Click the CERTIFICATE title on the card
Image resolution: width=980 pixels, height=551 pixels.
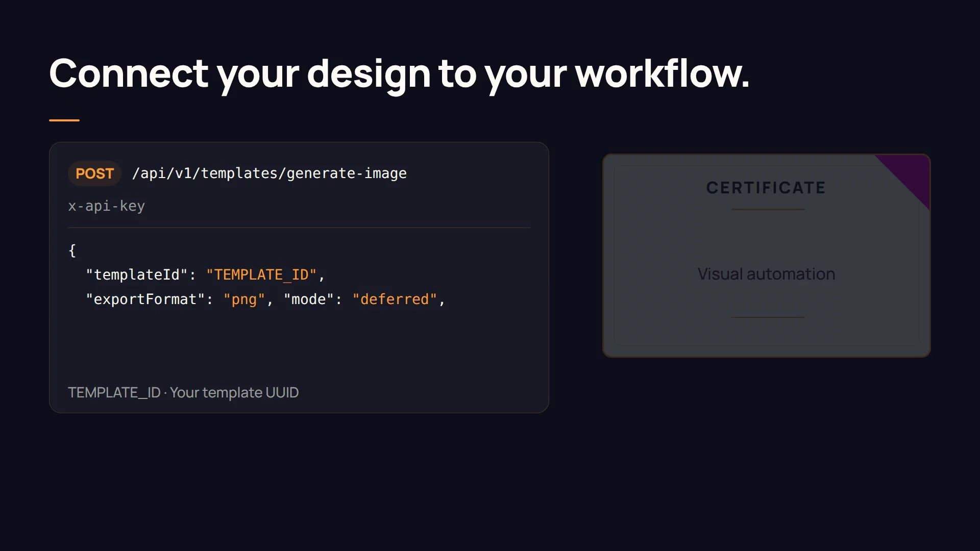[x=766, y=188]
